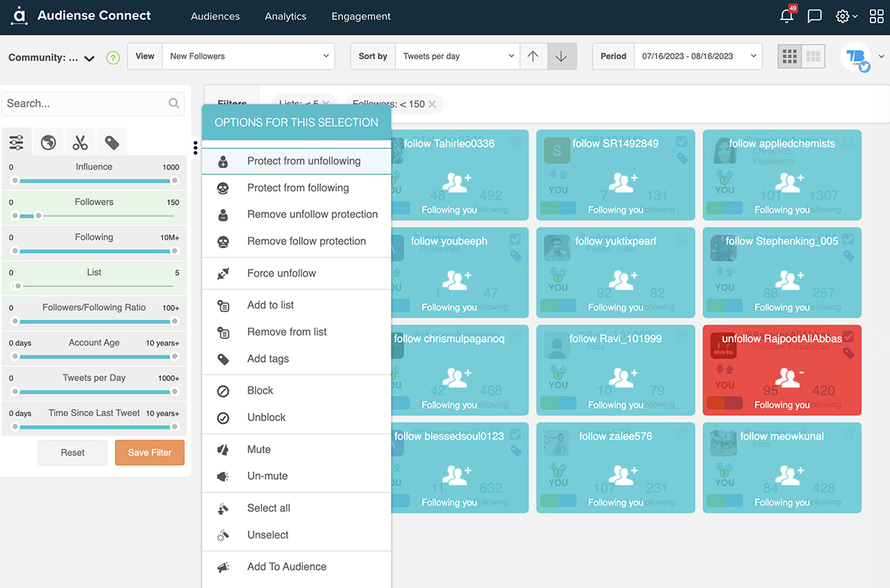Click the Reset button
This screenshot has height=588, width=890.
[x=73, y=452]
